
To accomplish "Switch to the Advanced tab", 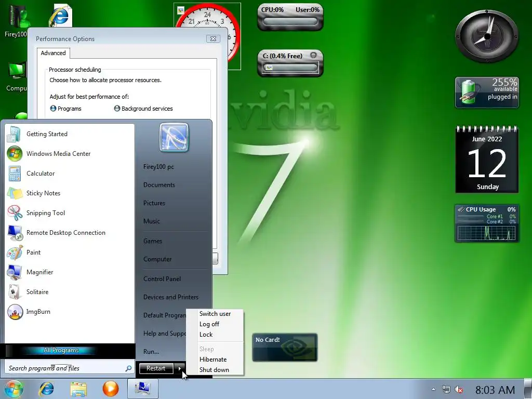I will [x=54, y=53].
